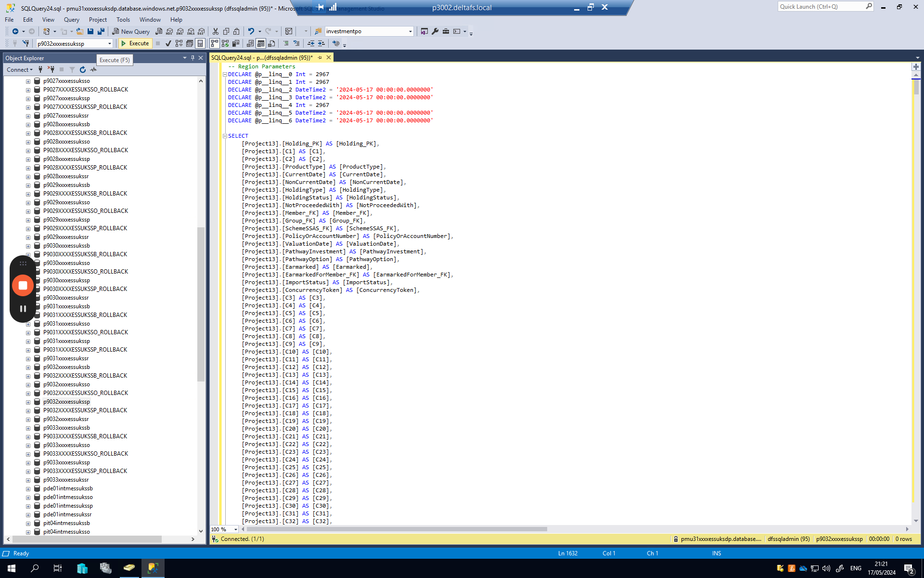This screenshot has width=924, height=578.
Task: Select the SQLQuery24.sql document tab
Action: [262, 57]
